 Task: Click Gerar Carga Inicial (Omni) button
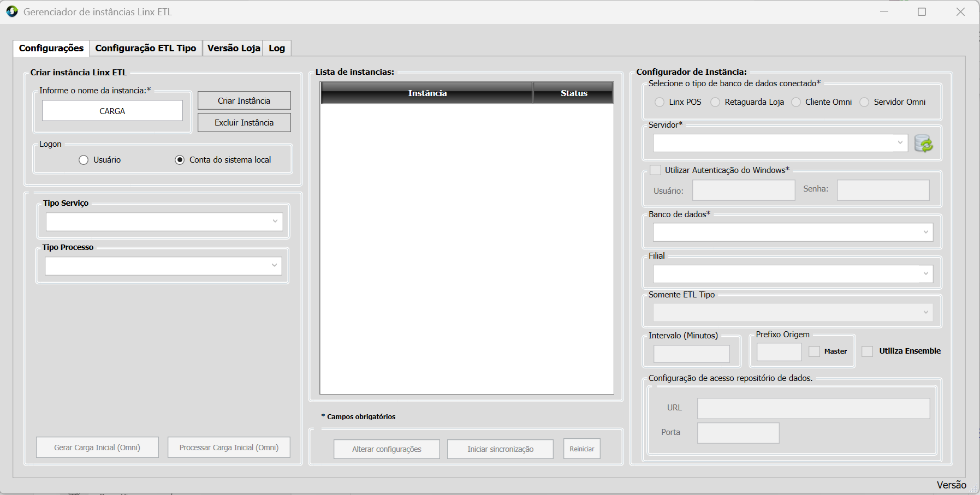pos(97,448)
